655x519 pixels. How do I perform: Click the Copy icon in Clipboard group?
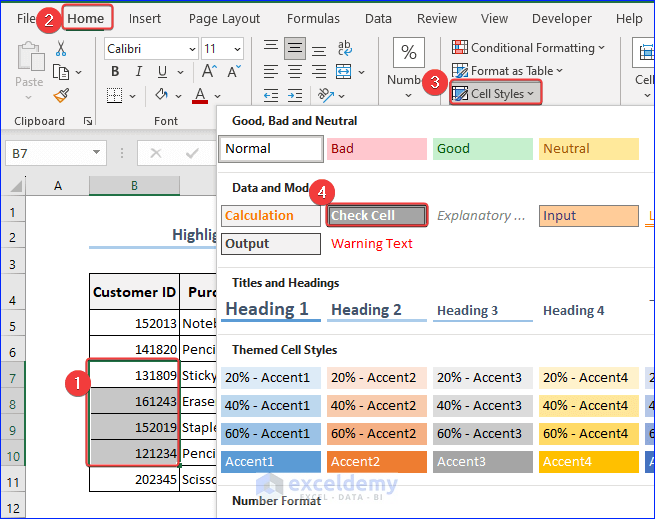62,72
